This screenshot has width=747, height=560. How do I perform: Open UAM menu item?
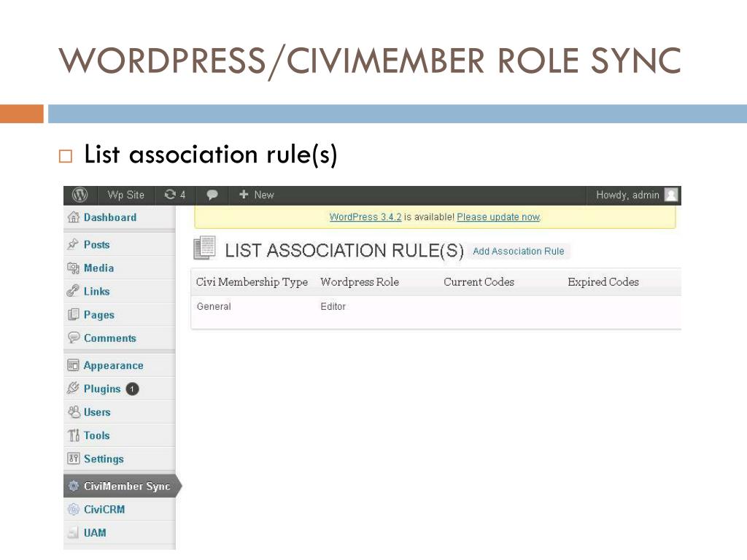click(x=95, y=533)
